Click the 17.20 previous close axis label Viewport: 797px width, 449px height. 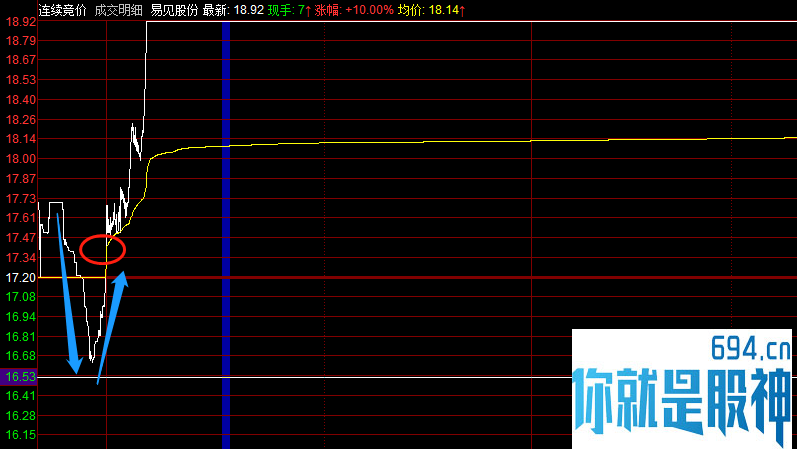pos(21,278)
